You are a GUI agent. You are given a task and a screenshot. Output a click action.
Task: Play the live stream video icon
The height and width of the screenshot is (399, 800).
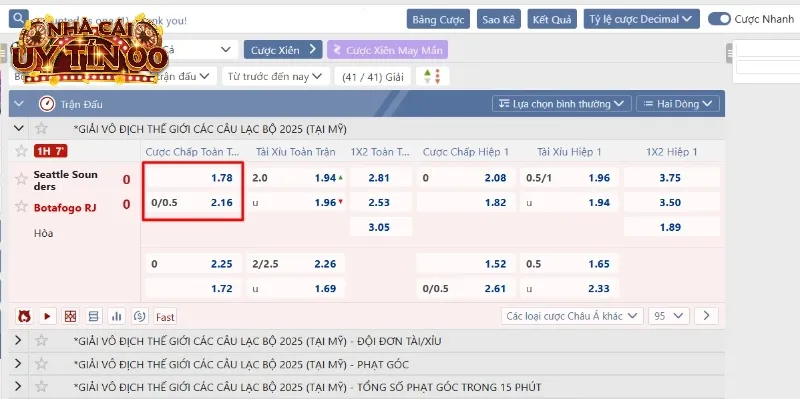[x=47, y=316]
